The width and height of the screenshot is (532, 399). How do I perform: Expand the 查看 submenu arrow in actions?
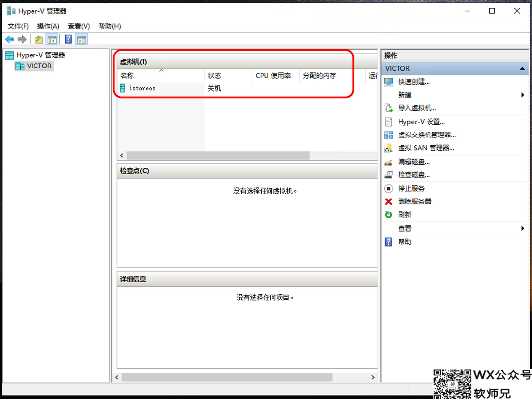coord(523,229)
